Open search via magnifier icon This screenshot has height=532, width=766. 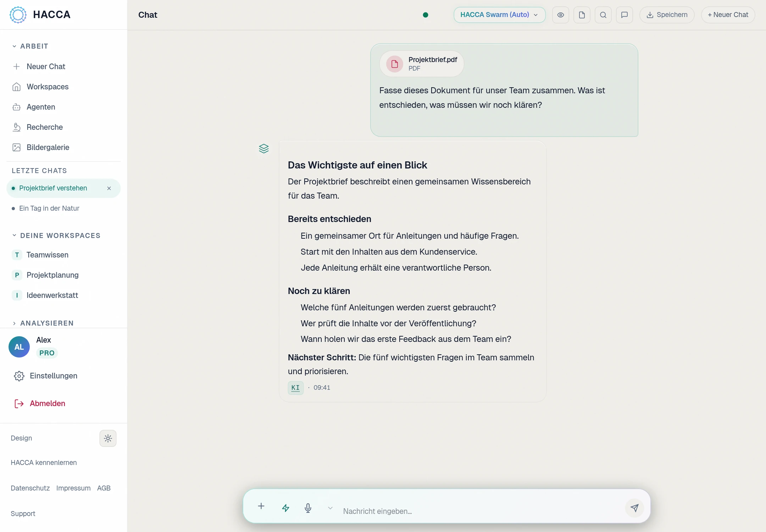click(603, 15)
